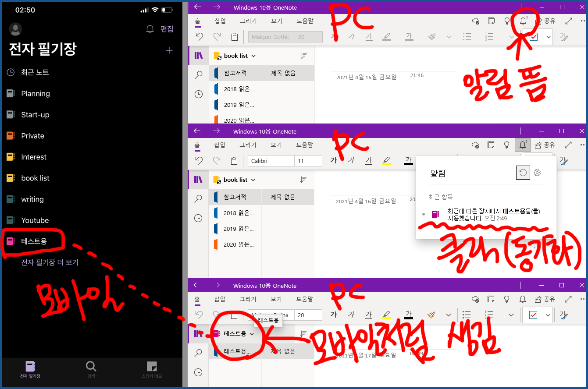The width and height of the screenshot is (588, 389).
Task: Open 최근 노트 in mobile notebook list
Action: tap(28, 72)
